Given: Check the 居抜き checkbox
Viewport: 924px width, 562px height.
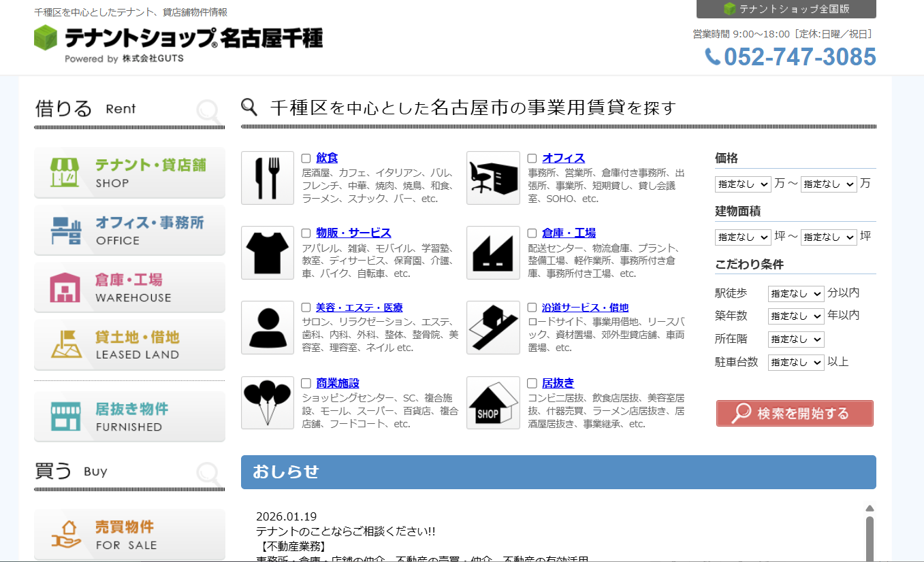Looking at the screenshot, I should (532, 382).
